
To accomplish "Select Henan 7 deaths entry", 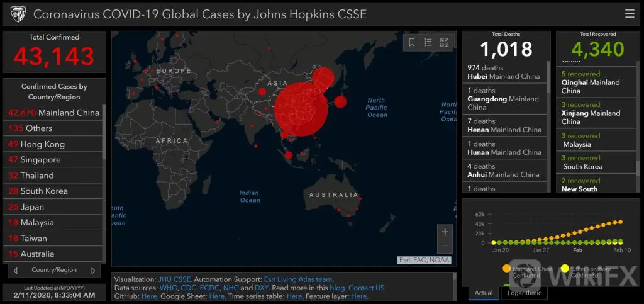I will click(x=505, y=125).
